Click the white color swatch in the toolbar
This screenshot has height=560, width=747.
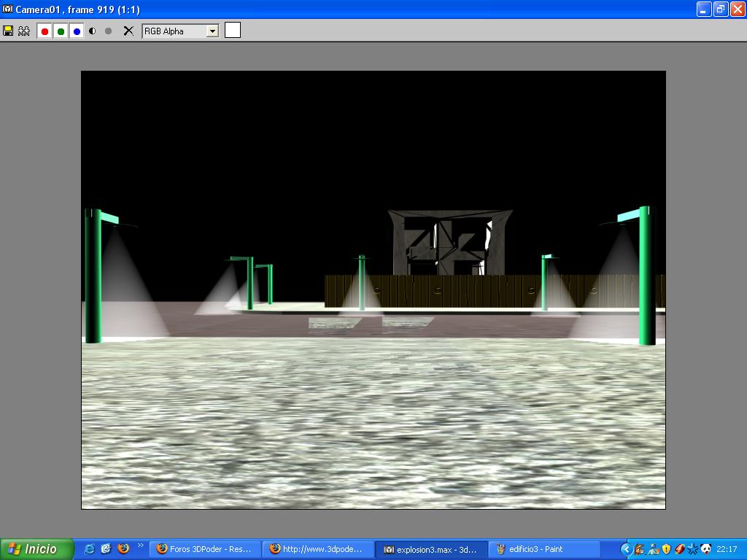[233, 30]
